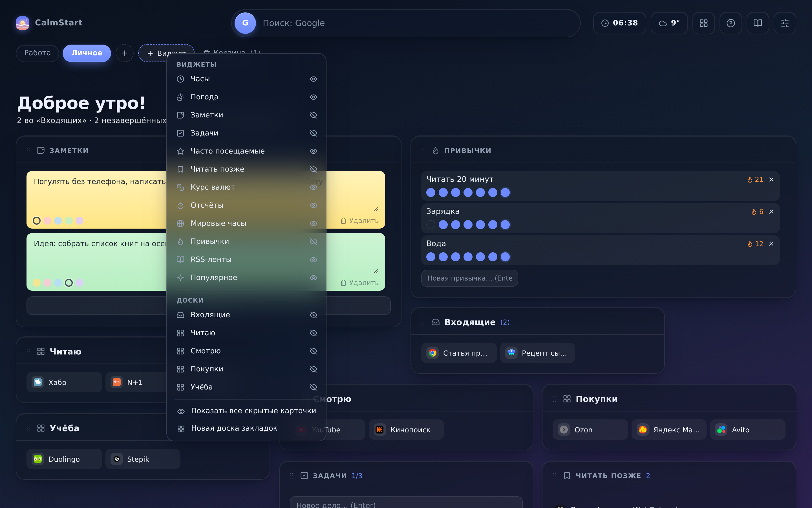
Task: Switch to the Личное tab
Action: pyautogui.click(x=87, y=53)
